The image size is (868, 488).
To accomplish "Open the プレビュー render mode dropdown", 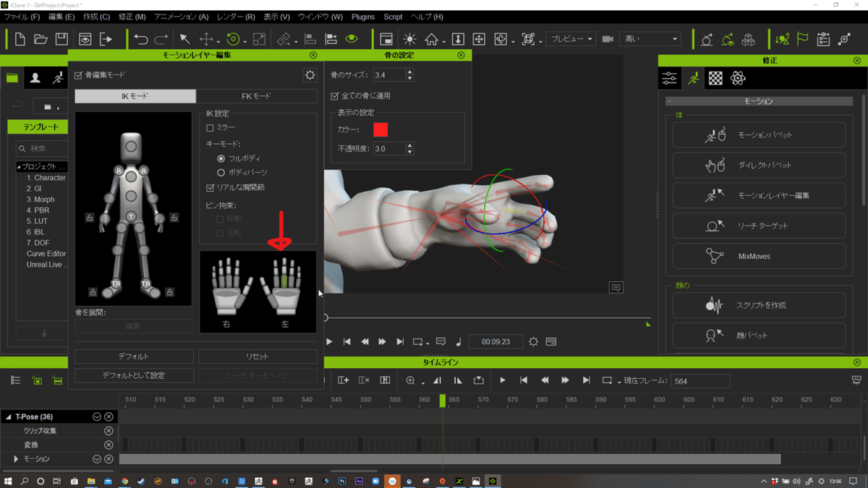I will (x=571, y=39).
